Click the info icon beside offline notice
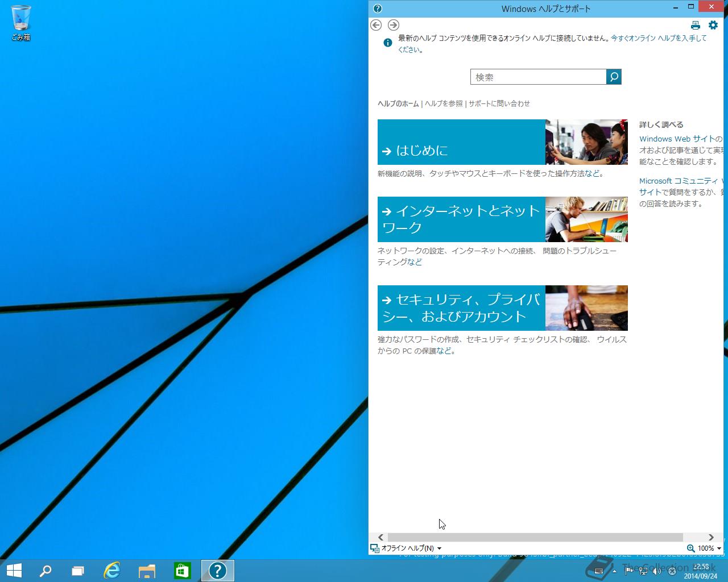This screenshot has width=728, height=582. pyautogui.click(x=388, y=43)
